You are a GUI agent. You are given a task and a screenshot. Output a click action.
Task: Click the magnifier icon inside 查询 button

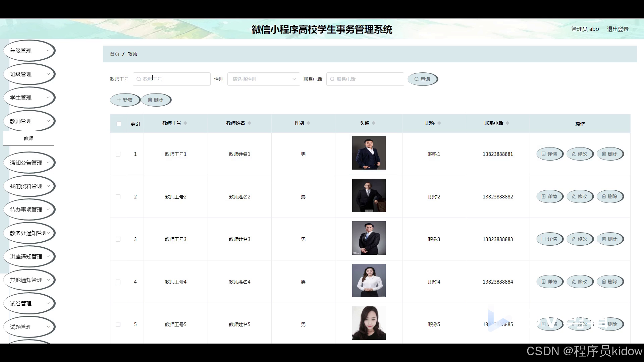point(416,79)
